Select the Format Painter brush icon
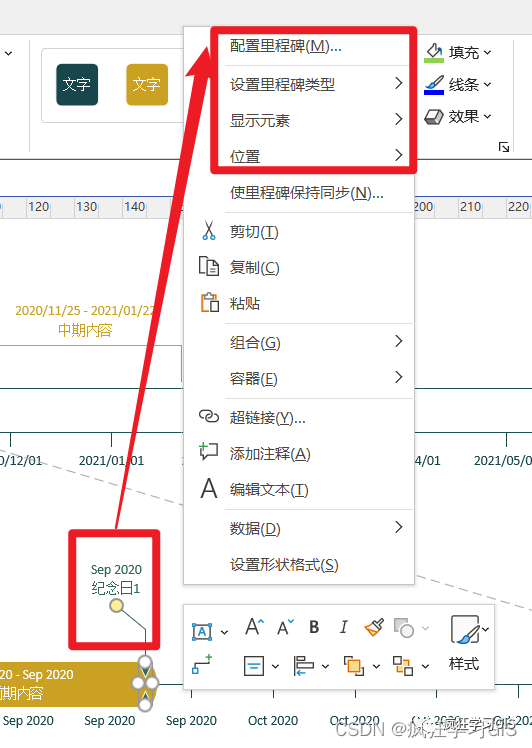 point(374,627)
